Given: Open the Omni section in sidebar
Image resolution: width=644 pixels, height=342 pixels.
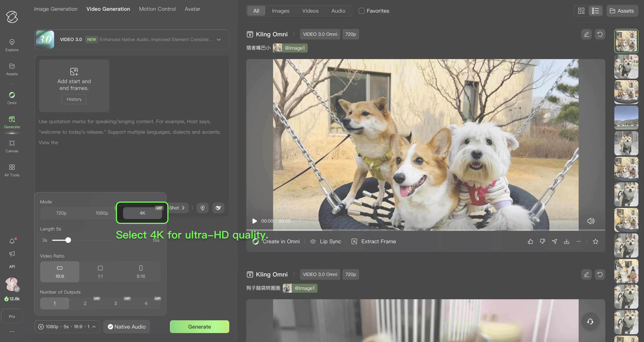Looking at the screenshot, I should [12, 98].
